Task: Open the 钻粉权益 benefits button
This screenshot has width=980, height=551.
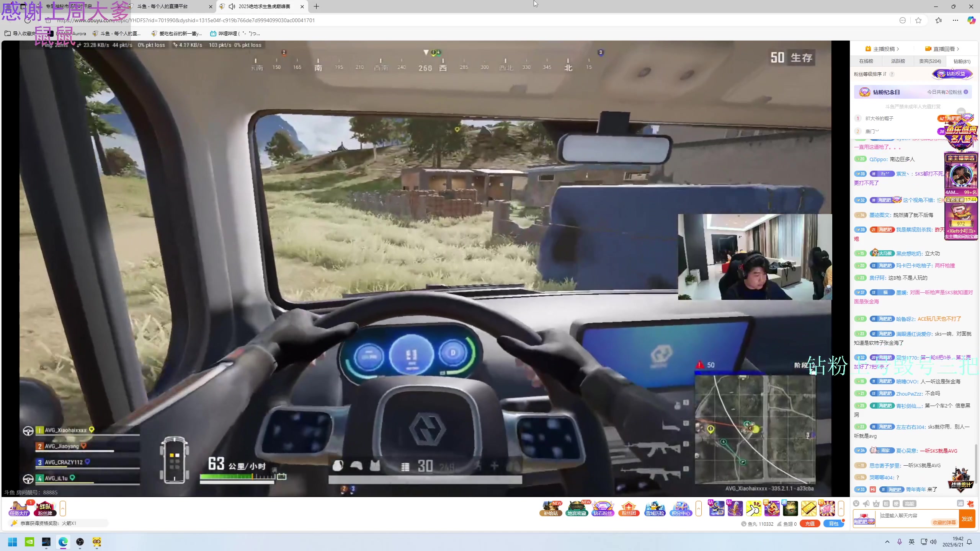Action: coord(952,74)
